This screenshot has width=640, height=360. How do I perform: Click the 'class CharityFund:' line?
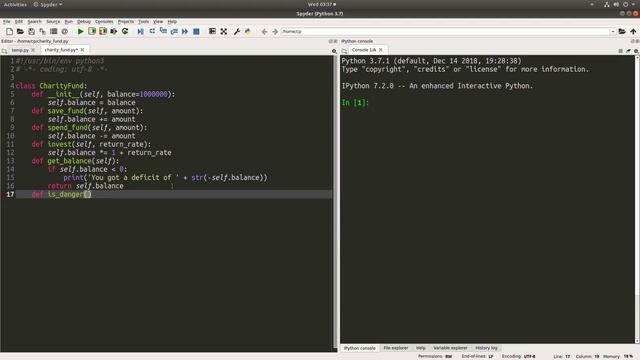[51, 86]
